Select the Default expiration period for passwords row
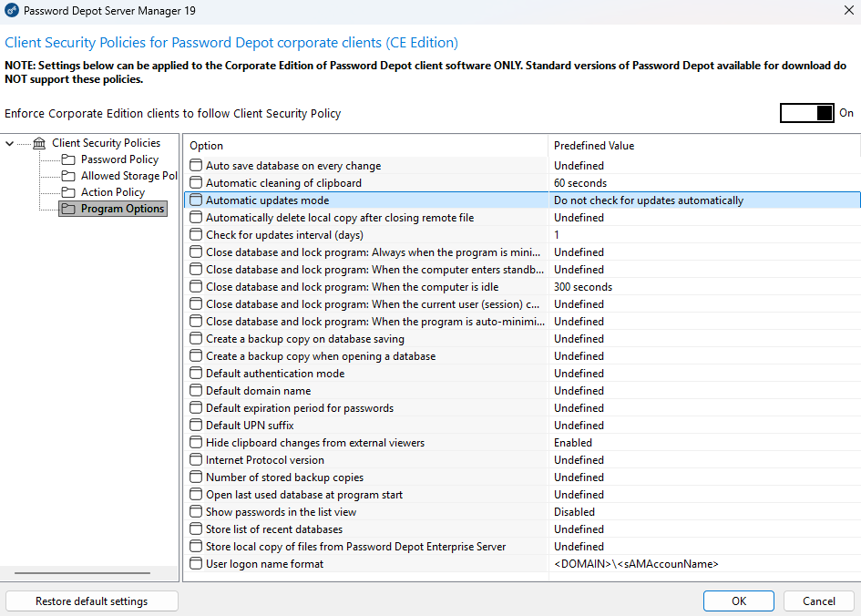Image resolution: width=861 pixels, height=616 pixels. [522, 408]
